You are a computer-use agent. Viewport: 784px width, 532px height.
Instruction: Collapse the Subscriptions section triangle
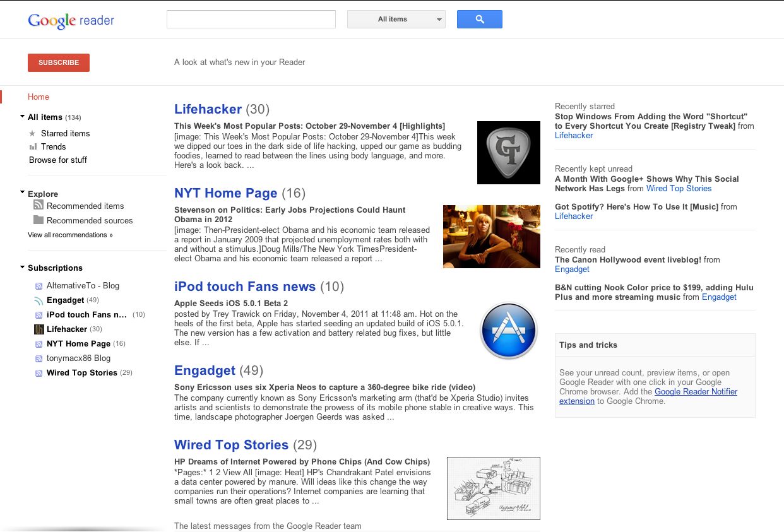coord(21,268)
